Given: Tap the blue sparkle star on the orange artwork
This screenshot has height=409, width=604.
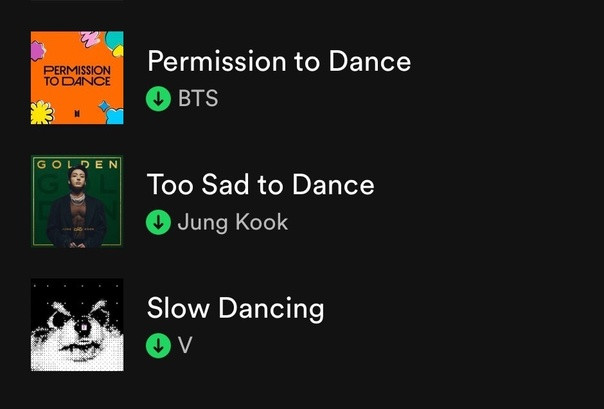Looking at the screenshot, I should pos(103,106).
